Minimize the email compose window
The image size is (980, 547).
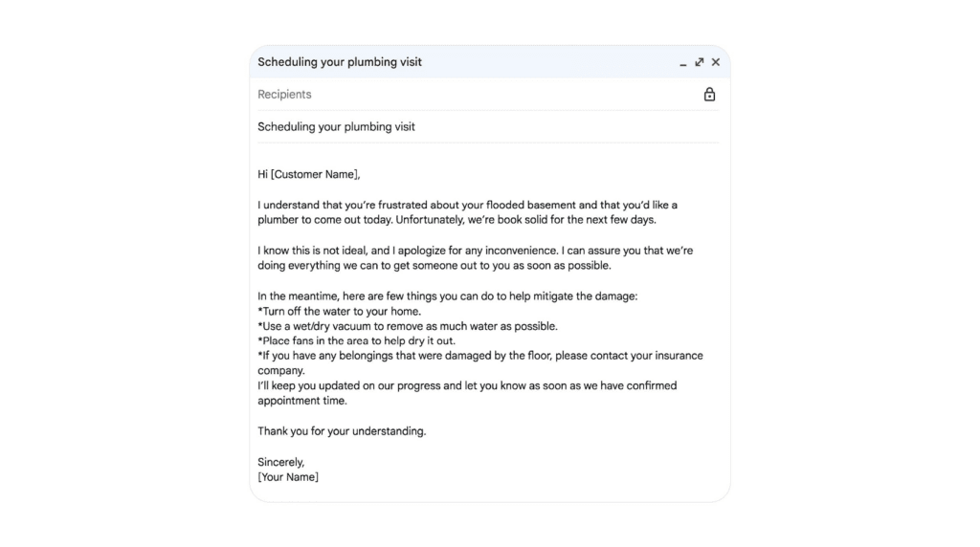click(x=683, y=63)
